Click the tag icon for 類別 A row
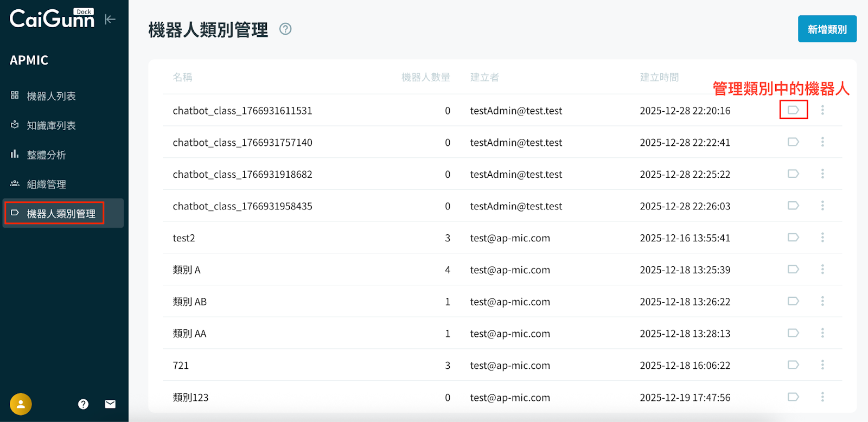 (793, 270)
